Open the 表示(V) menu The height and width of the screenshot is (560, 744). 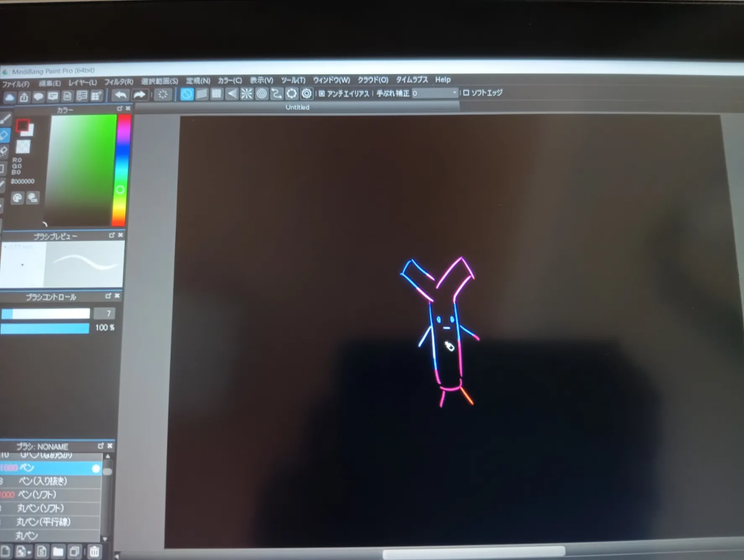(x=261, y=80)
